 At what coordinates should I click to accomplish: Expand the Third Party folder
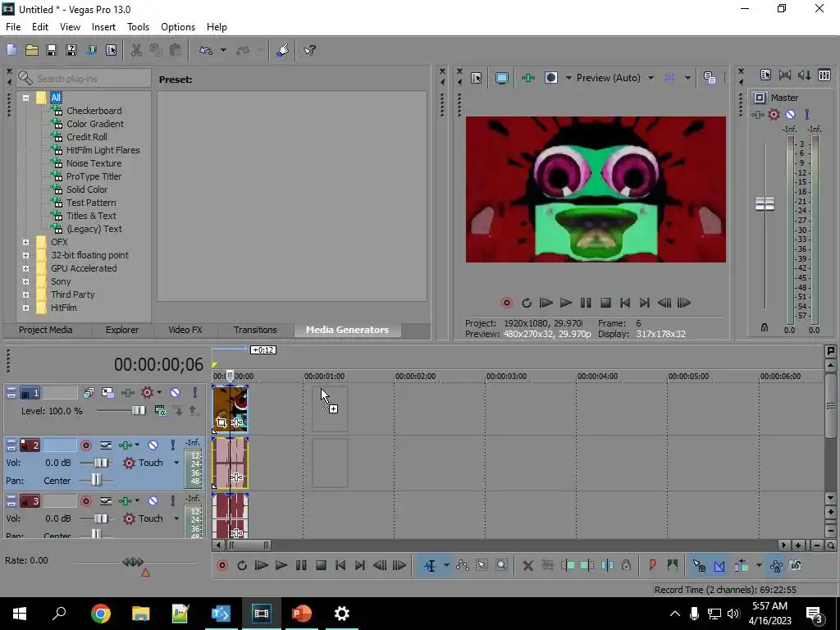[25, 294]
